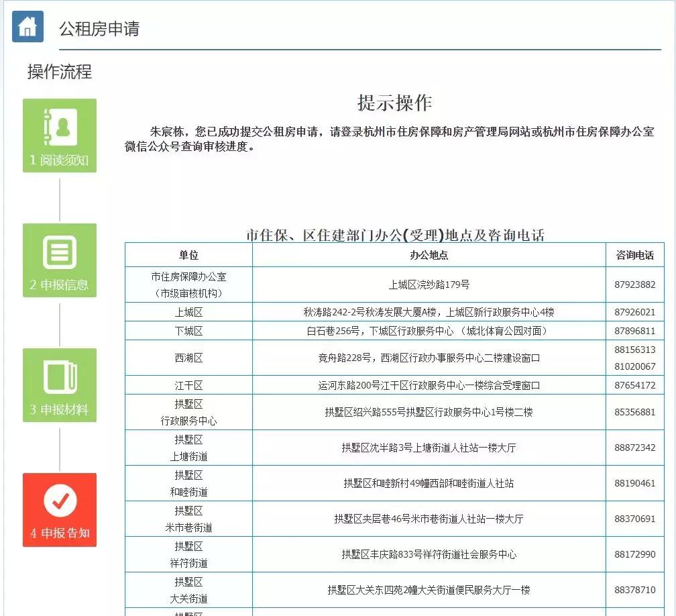The width and height of the screenshot is (676, 616).
Task: Select the address book icon in step 1 阅读须知
Action: coord(59,125)
